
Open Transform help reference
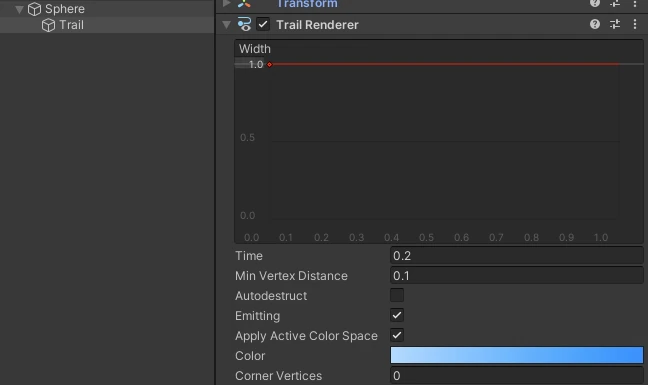(x=595, y=3)
